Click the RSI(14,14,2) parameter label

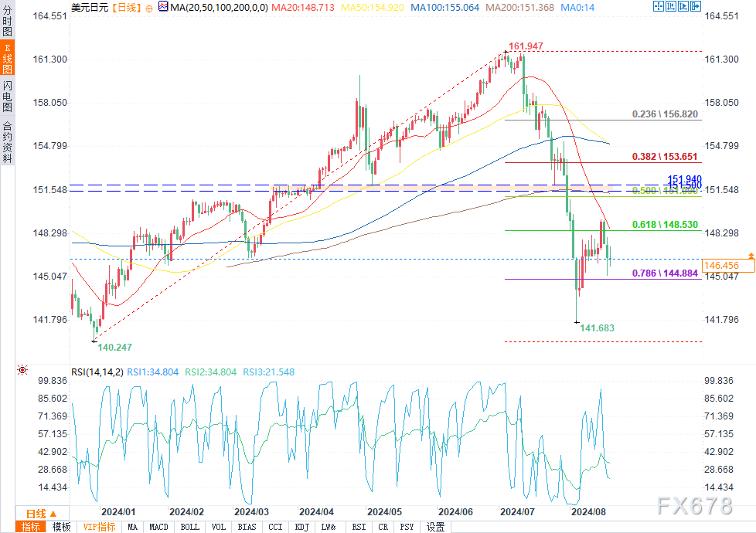click(x=97, y=372)
